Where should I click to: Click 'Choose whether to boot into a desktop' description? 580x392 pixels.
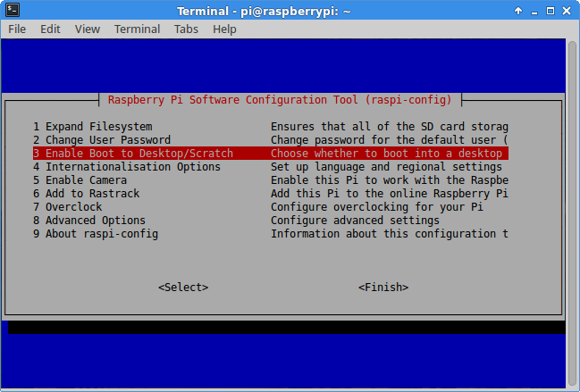click(387, 154)
